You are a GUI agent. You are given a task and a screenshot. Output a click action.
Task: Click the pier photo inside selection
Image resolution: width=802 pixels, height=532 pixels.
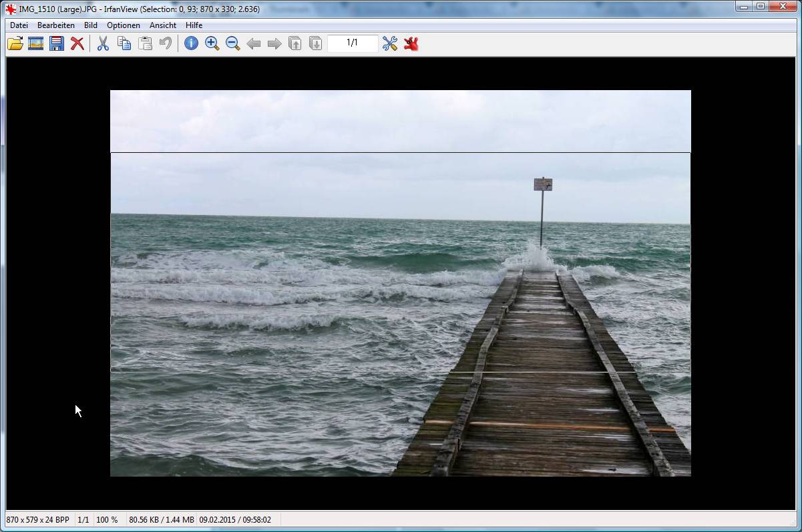(400, 262)
